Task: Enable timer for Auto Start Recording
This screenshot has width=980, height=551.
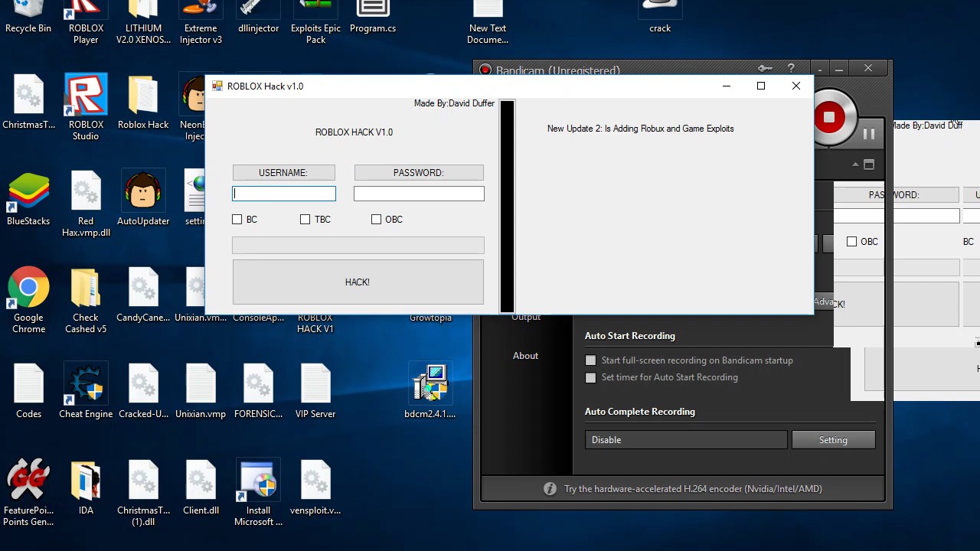Action: pyautogui.click(x=590, y=377)
